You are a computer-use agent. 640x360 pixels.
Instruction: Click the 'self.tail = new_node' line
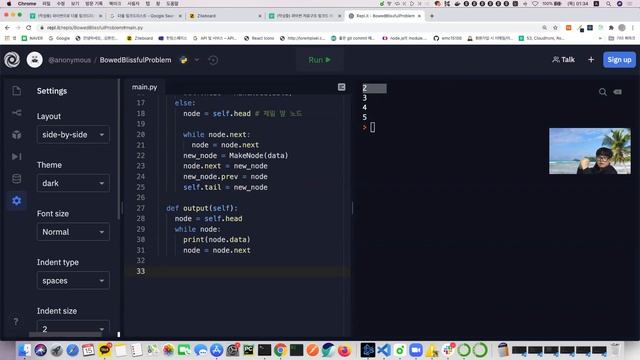point(225,187)
